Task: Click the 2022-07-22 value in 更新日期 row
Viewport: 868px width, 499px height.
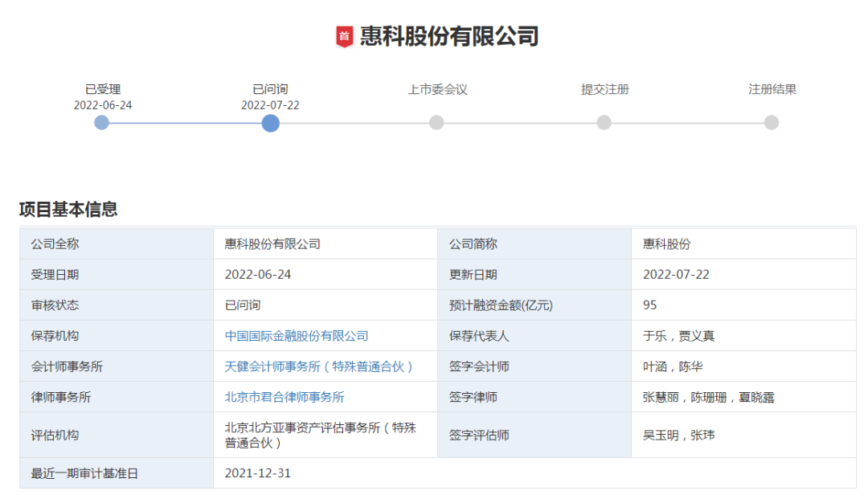Action: click(676, 274)
